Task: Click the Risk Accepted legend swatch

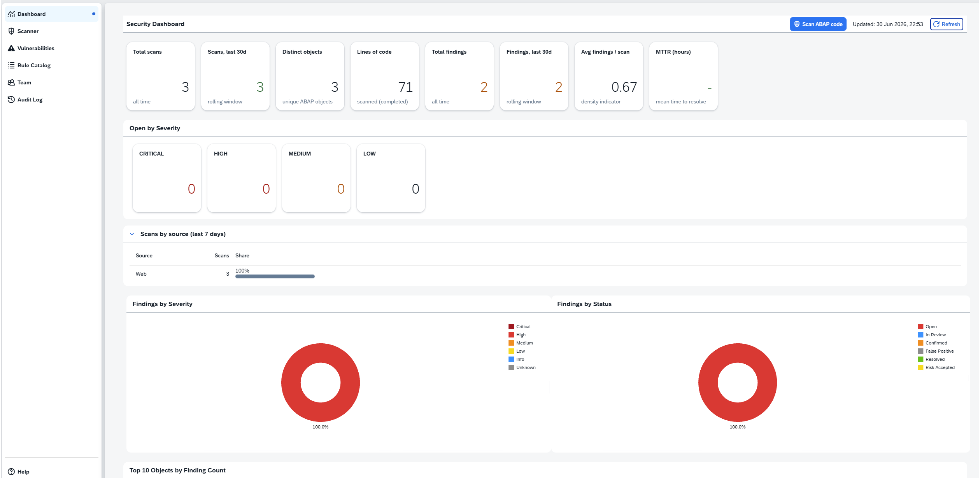Action: 920,367
